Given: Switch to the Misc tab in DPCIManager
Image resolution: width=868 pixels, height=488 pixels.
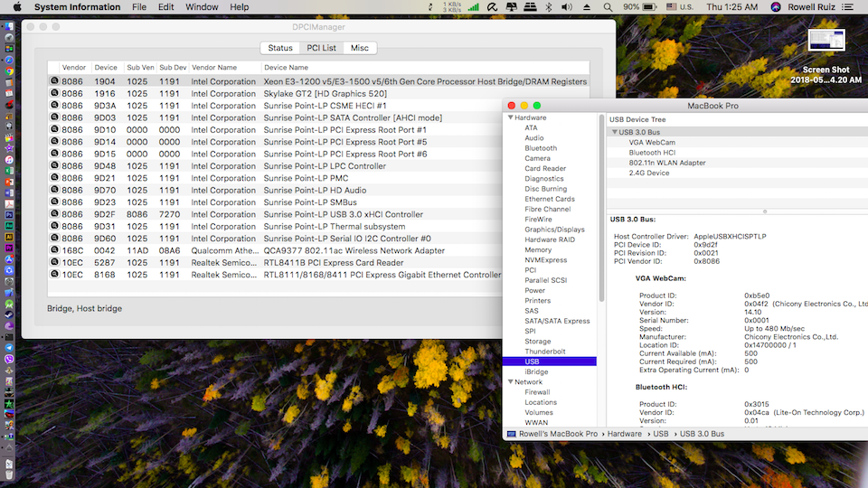Looking at the screenshot, I should pyautogui.click(x=359, y=48).
